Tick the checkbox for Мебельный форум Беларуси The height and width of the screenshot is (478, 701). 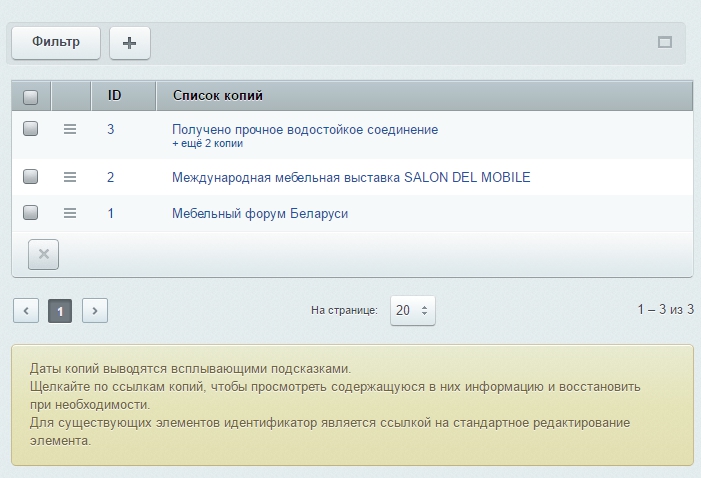[30, 213]
